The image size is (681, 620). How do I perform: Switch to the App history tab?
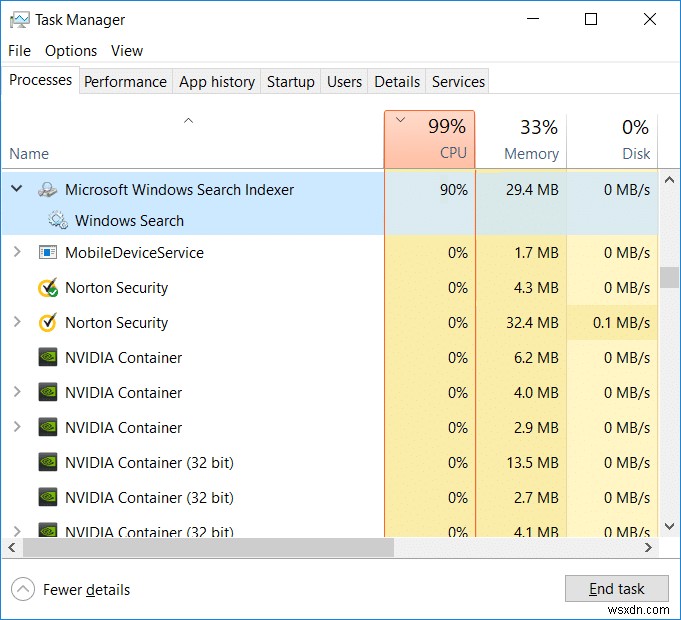(217, 82)
